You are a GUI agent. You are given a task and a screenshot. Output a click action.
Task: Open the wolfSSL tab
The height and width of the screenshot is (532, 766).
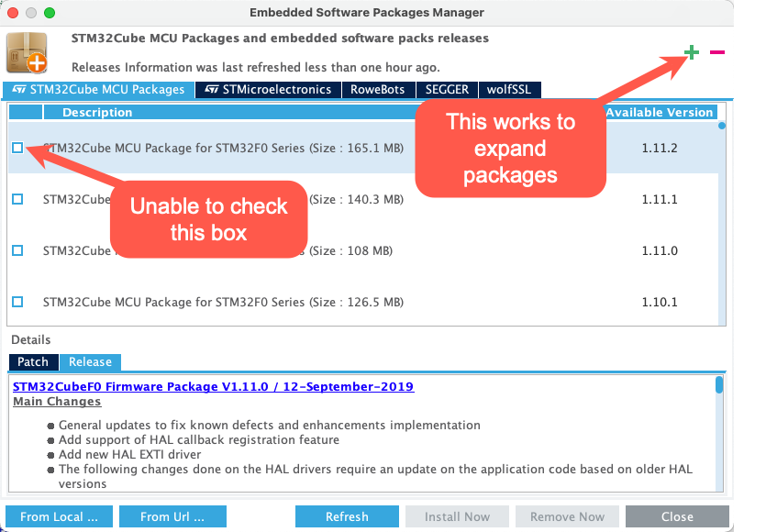509,89
